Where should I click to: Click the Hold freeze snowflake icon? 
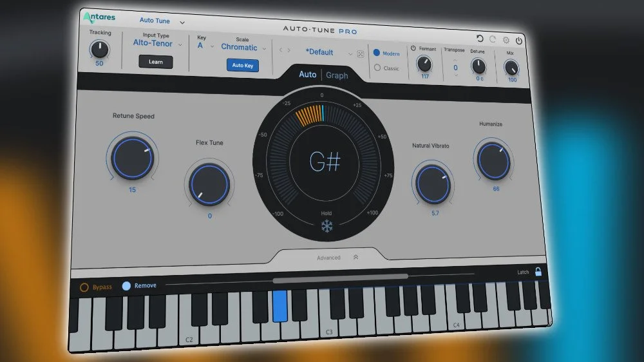click(x=327, y=226)
